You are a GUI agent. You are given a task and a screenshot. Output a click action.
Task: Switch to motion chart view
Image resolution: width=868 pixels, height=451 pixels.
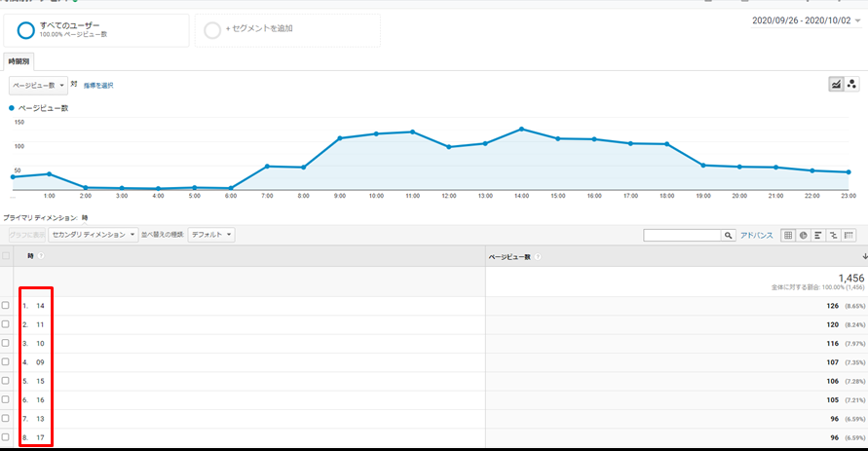pos(851,85)
